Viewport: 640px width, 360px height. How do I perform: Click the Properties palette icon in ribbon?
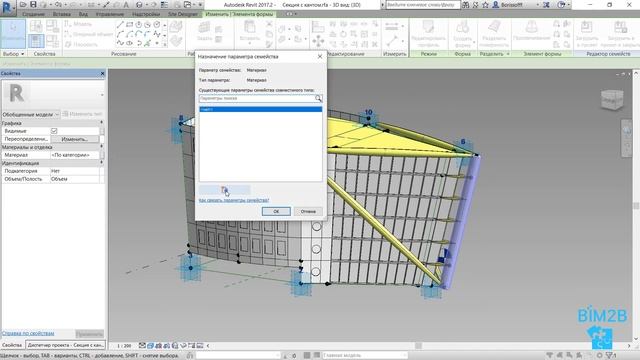point(36,41)
